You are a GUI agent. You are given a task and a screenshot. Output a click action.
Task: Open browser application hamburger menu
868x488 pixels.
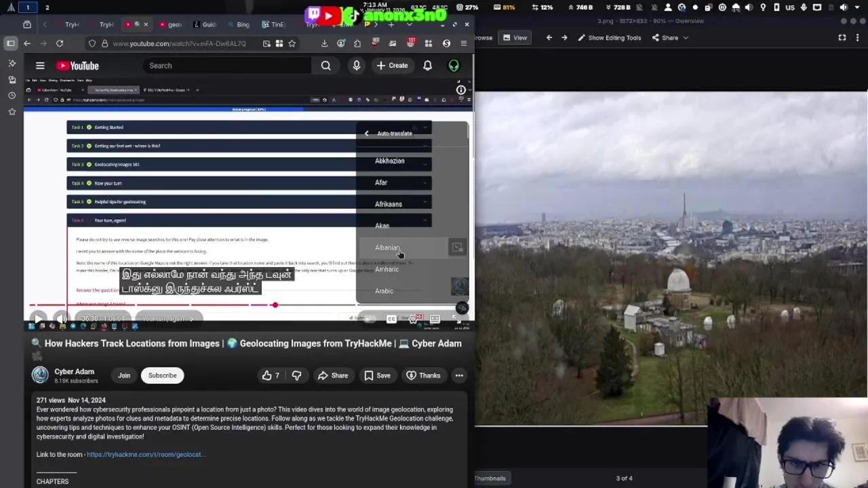tap(464, 43)
